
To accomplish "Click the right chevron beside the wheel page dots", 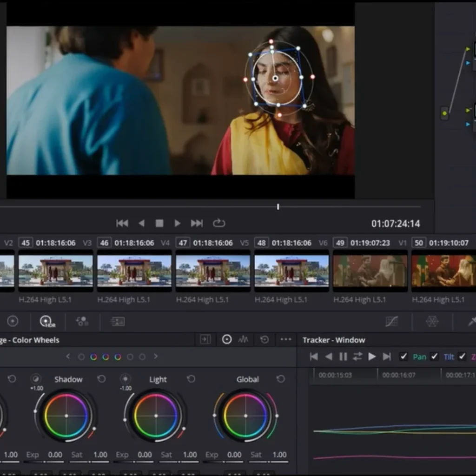I will coord(156,357).
